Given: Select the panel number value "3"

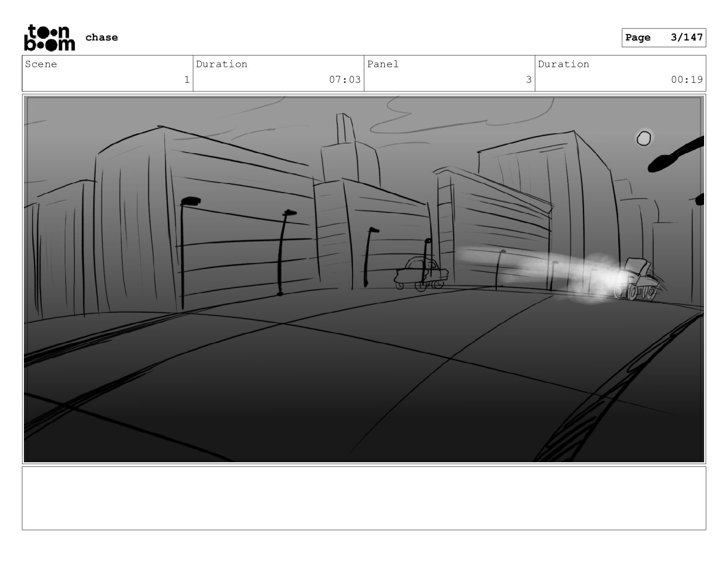Looking at the screenshot, I should pos(529,80).
